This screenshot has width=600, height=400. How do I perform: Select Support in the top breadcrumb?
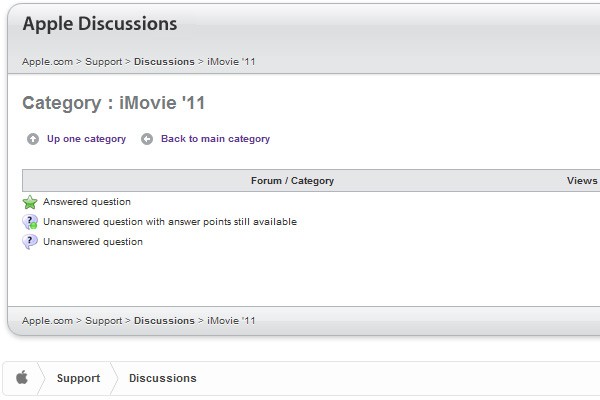(103, 61)
